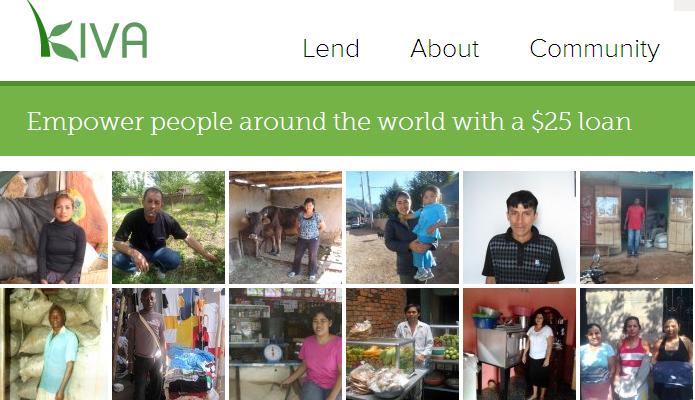This screenshot has width=695, height=400.
Task: Open photo of man in red shirt at doorway
Action: point(636,227)
